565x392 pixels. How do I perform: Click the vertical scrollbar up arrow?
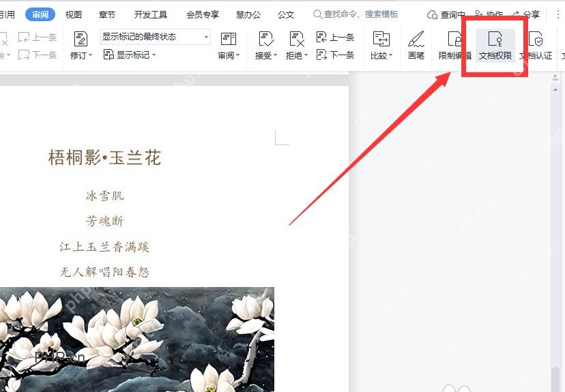point(555,89)
